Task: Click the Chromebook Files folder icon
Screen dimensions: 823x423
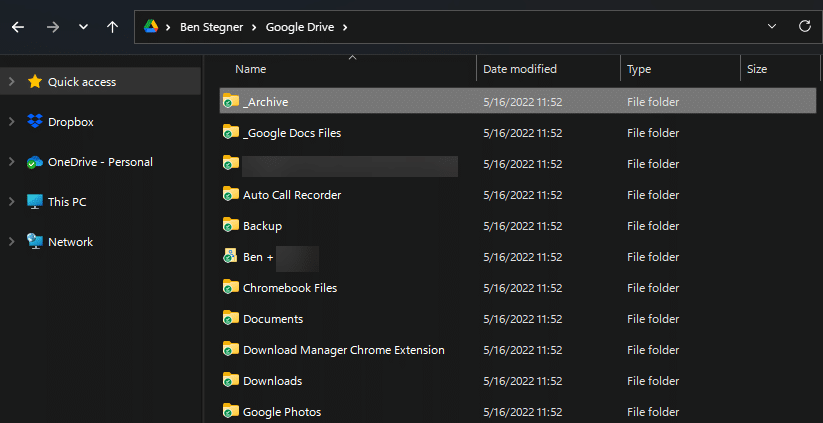Action: (x=230, y=286)
